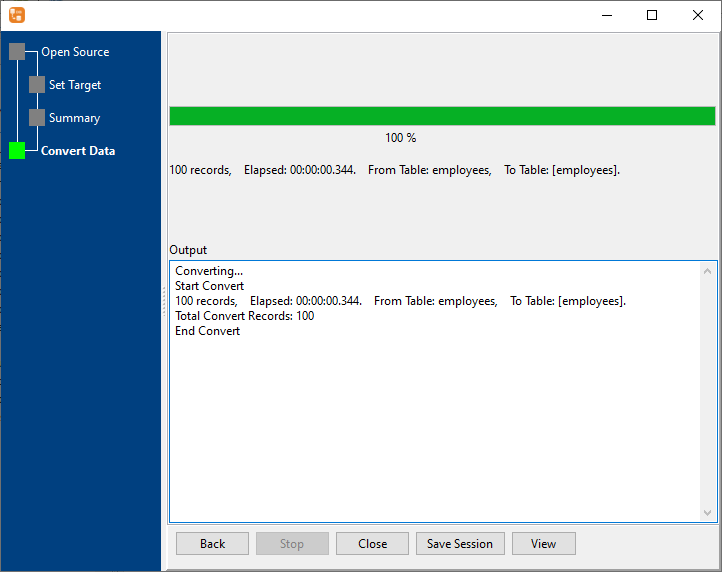Save the session with Save Session

(x=460, y=544)
